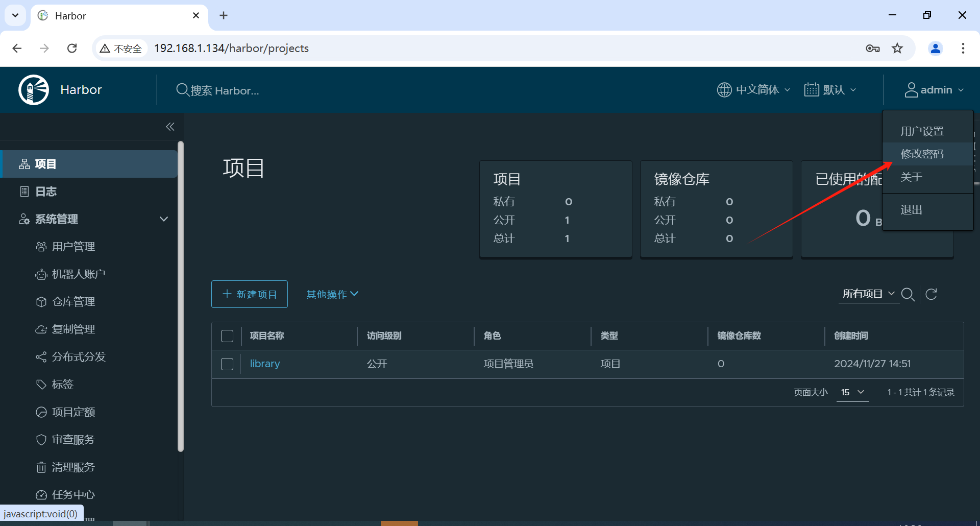Open the browser profile avatar icon

[x=936, y=48]
